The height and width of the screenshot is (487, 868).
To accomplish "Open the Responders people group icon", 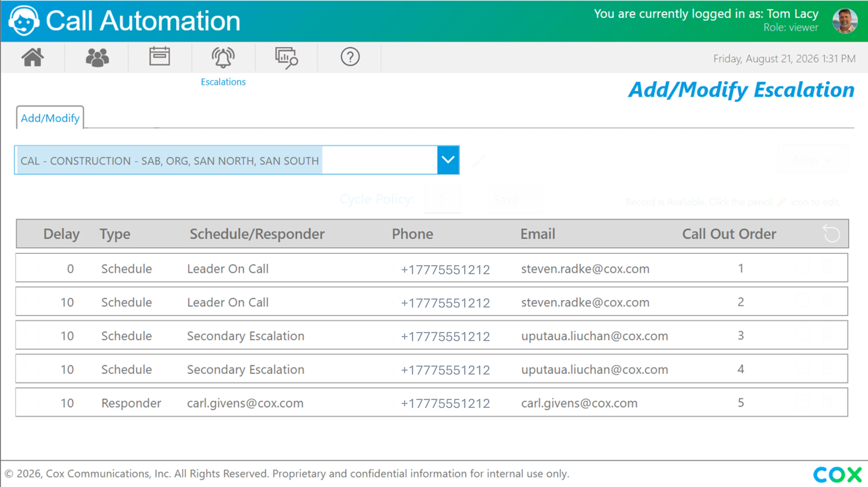I will tap(97, 57).
